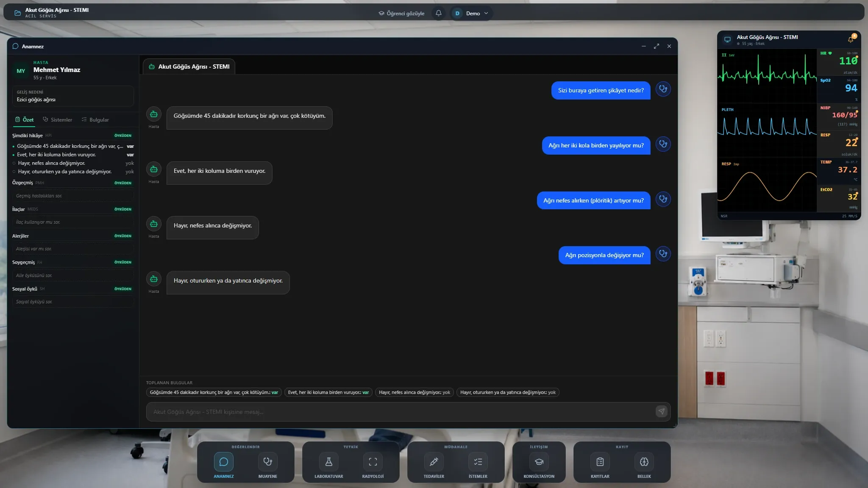Image resolution: width=868 pixels, height=488 pixels.
Task: Click the Özgeçmiş section header
Action: click(x=72, y=183)
